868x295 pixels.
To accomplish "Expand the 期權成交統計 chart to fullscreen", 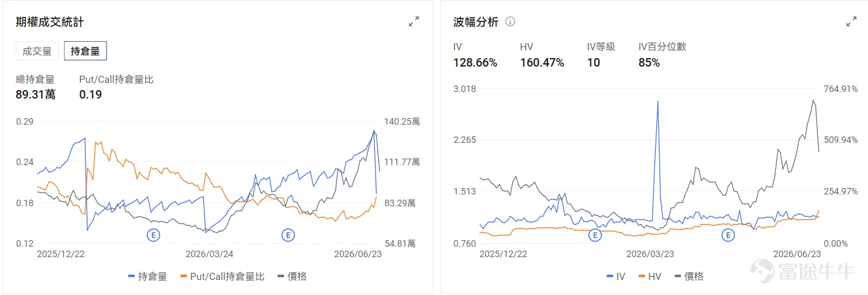I will coord(414,22).
